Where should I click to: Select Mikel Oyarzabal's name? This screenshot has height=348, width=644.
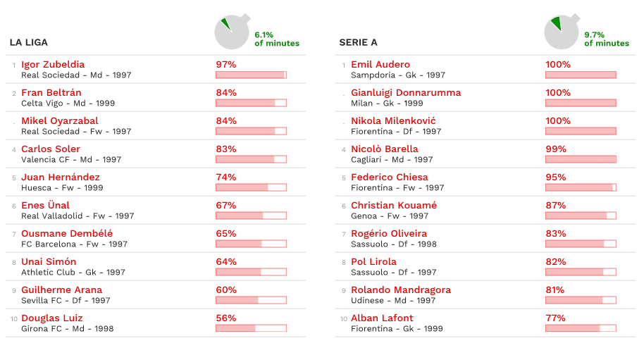[60, 121]
